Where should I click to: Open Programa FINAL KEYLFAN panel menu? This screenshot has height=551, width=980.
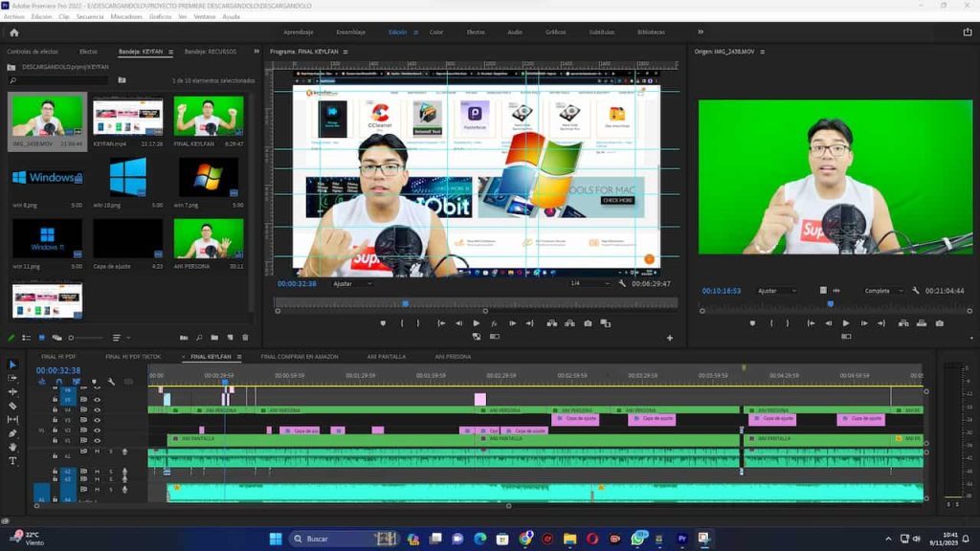(345, 52)
